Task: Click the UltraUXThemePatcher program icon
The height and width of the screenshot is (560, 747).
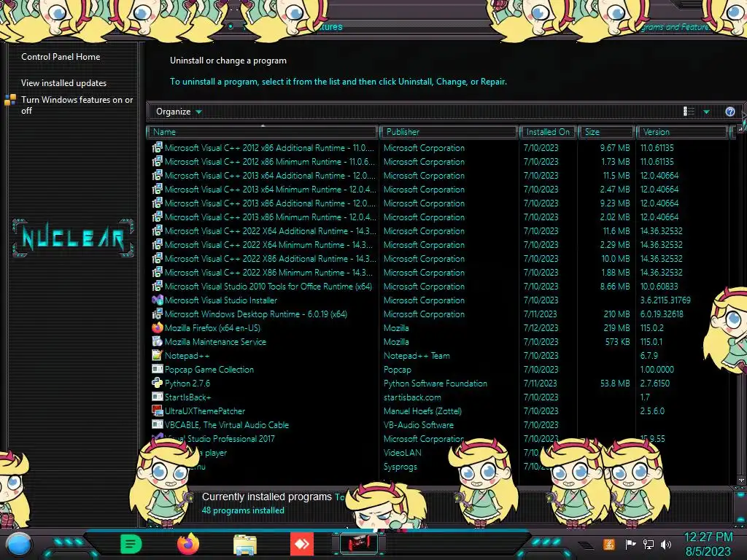Action: 158,411
